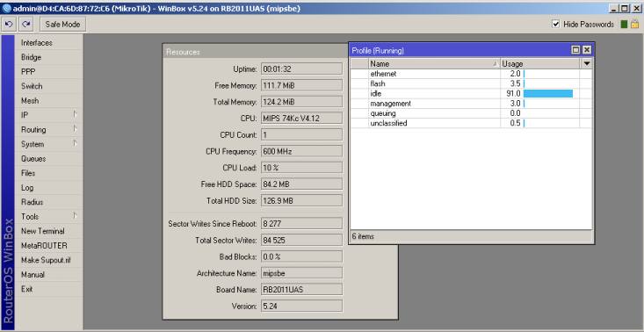The image size is (644, 332).
Task: Click the Total Sector Writes field
Action: coord(301,240)
